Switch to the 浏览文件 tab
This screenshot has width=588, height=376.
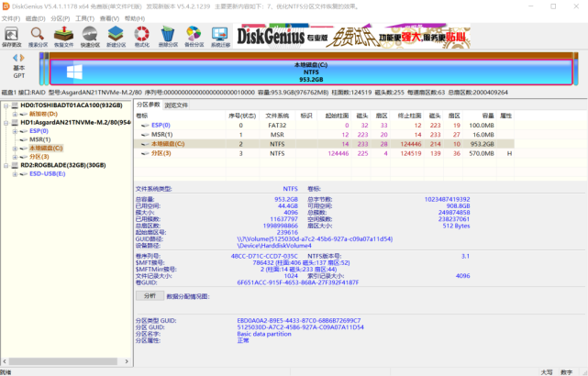tap(176, 105)
